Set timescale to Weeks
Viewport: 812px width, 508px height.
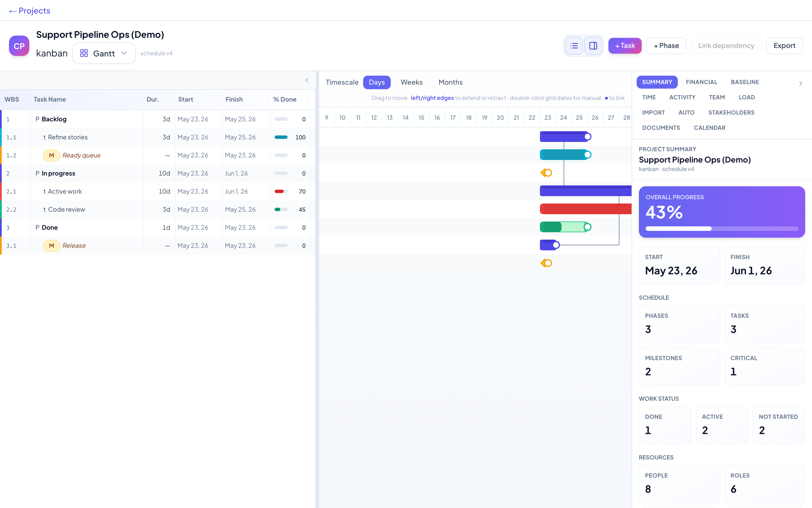[x=411, y=82]
